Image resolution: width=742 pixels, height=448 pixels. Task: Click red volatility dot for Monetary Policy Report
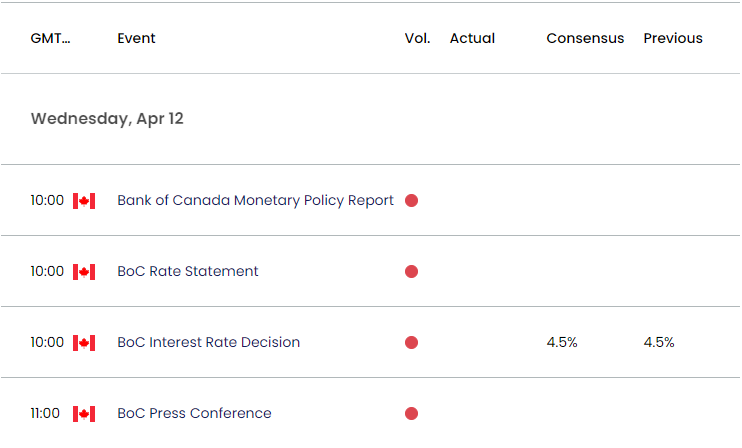tap(411, 201)
